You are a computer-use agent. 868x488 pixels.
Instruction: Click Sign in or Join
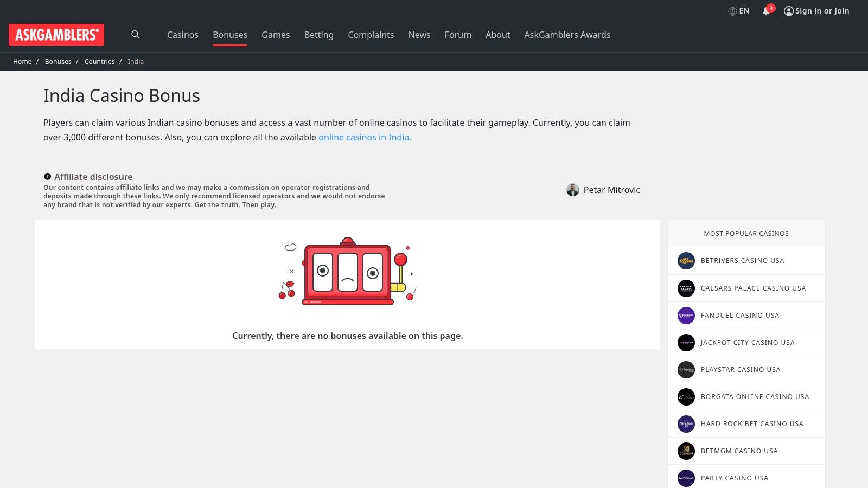point(822,11)
